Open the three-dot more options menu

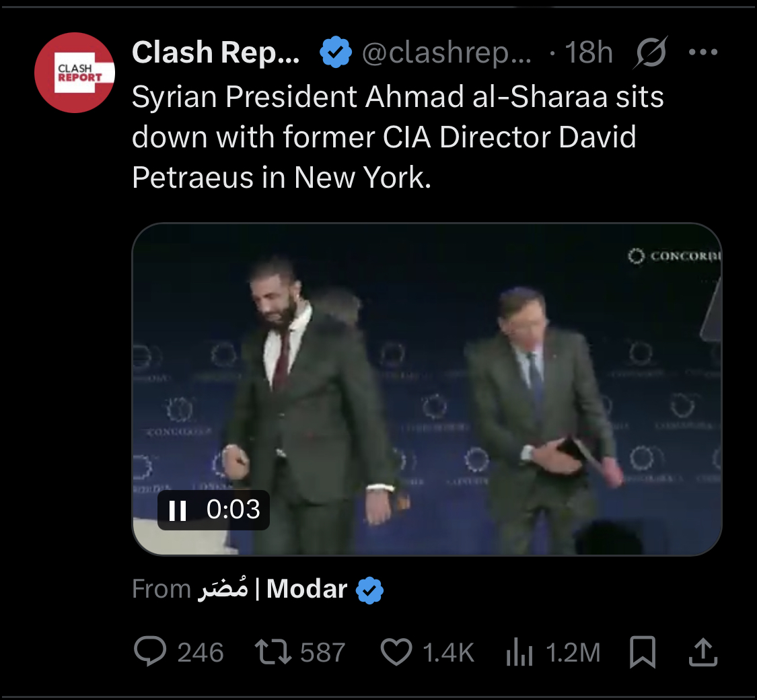pos(704,52)
